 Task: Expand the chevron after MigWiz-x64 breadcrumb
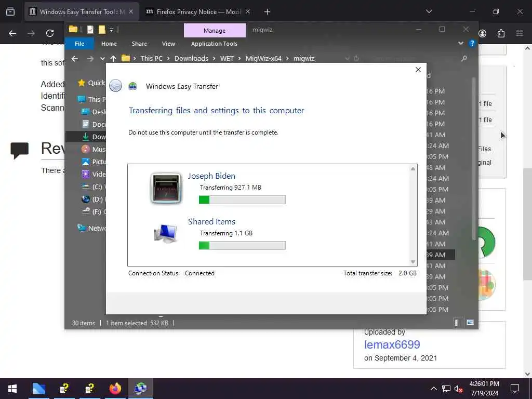[287, 58]
